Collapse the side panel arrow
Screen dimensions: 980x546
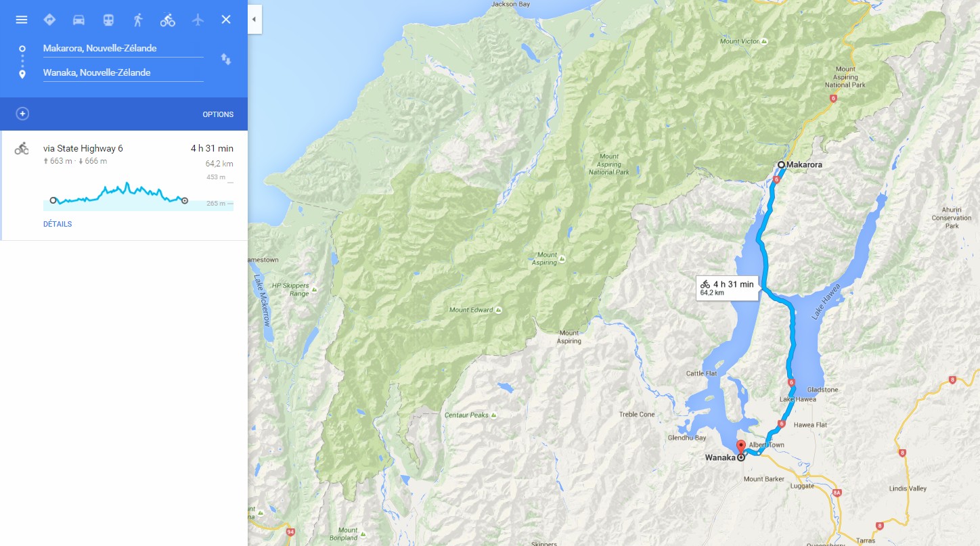254,20
